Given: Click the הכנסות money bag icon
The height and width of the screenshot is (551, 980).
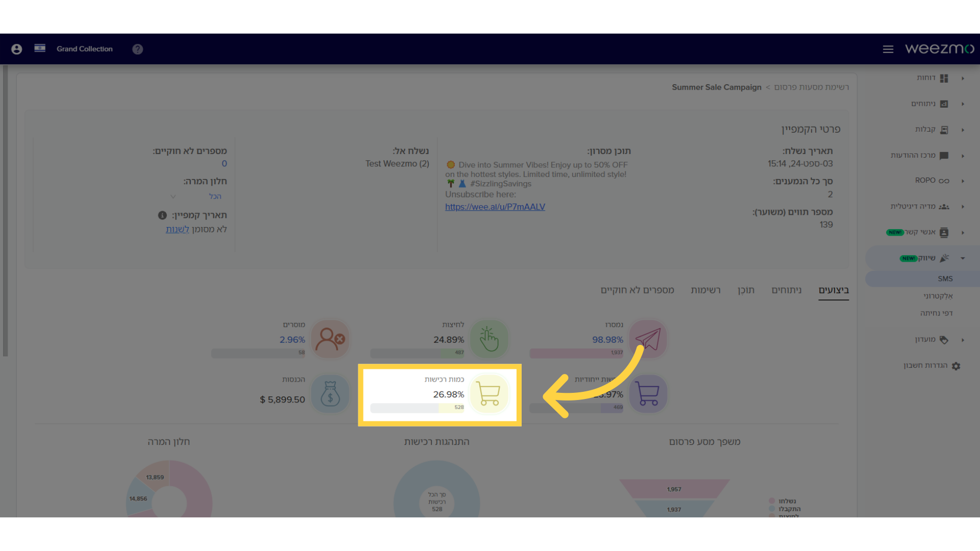Looking at the screenshot, I should click(x=330, y=394).
